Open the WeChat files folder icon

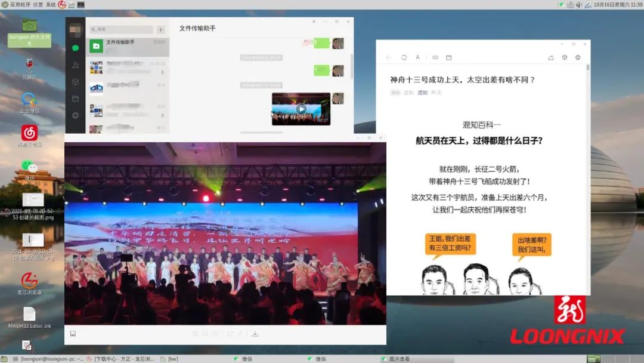[75, 99]
